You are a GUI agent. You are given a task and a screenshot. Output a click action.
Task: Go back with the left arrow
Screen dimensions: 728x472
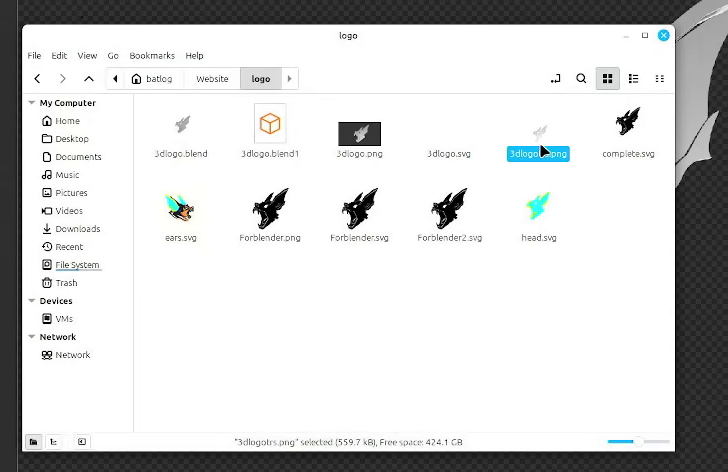[38, 79]
